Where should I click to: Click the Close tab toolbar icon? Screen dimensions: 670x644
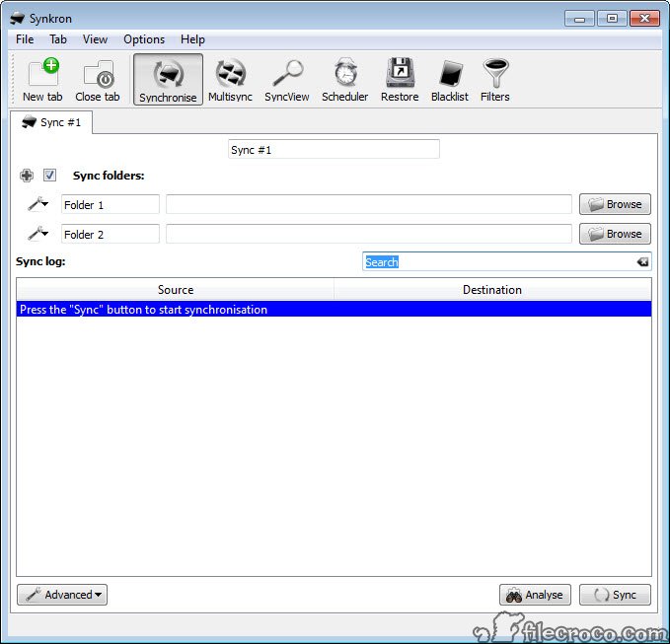point(98,80)
